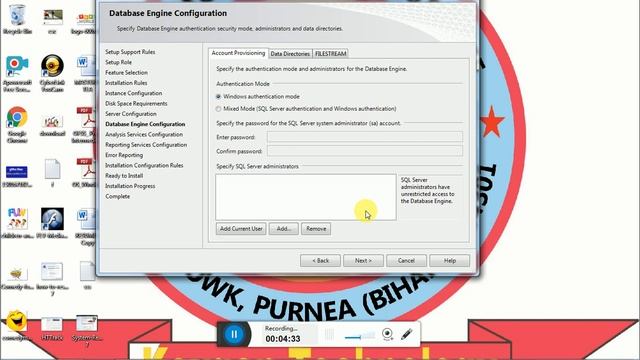
Task: Select Instance Configuration step
Action: [133, 93]
